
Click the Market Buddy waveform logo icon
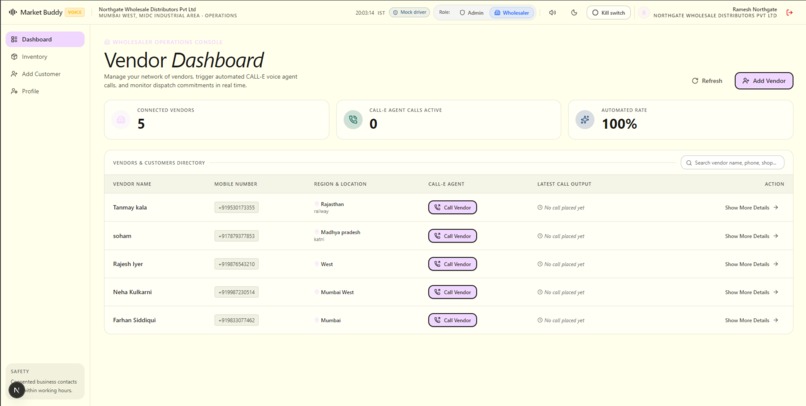[x=13, y=12]
